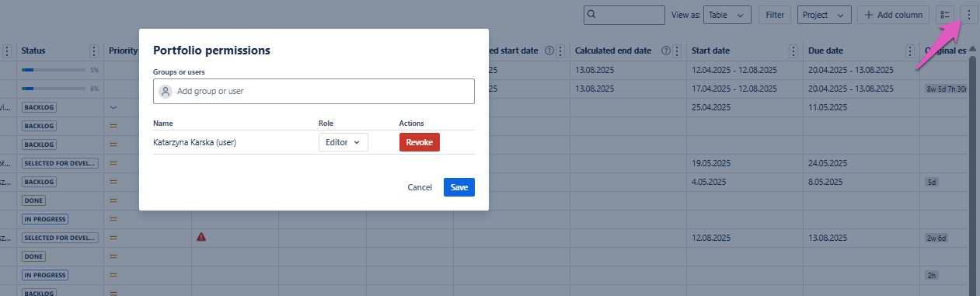Open the Due date column options menu
Image resolution: width=980 pixels, height=296 pixels.
(910, 50)
